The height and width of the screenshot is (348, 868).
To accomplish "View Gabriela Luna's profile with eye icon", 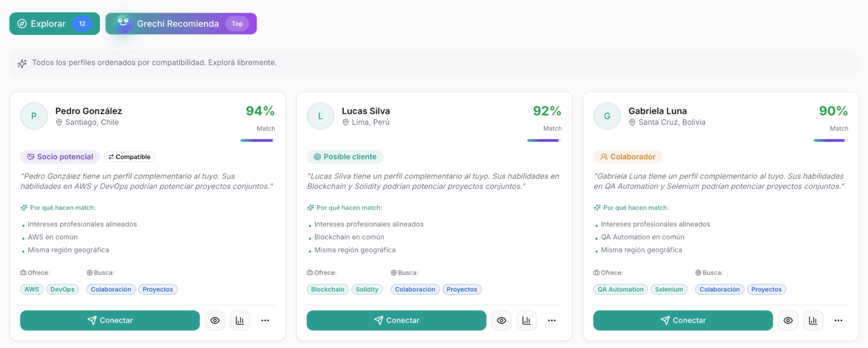I will pyautogui.click(x=788, y=320).
